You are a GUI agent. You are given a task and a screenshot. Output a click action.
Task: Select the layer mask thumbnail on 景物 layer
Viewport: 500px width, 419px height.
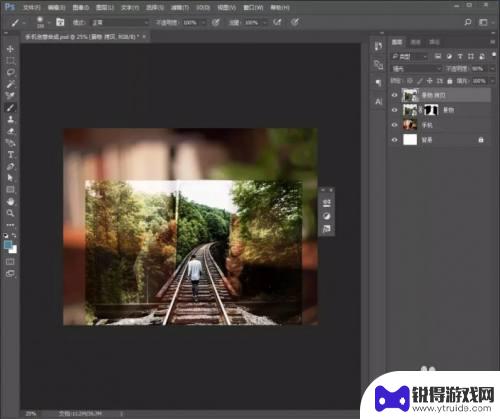[431, 110]
